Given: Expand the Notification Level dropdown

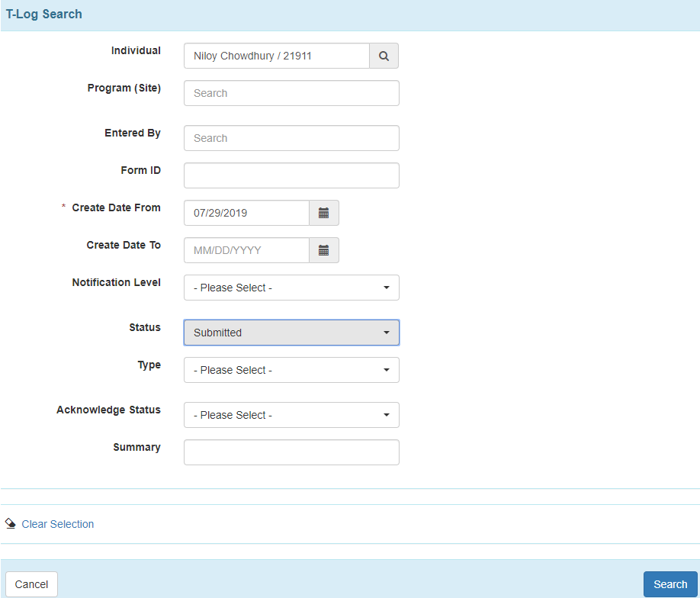Looking at the screenshot, I should [x=291, y=288].
